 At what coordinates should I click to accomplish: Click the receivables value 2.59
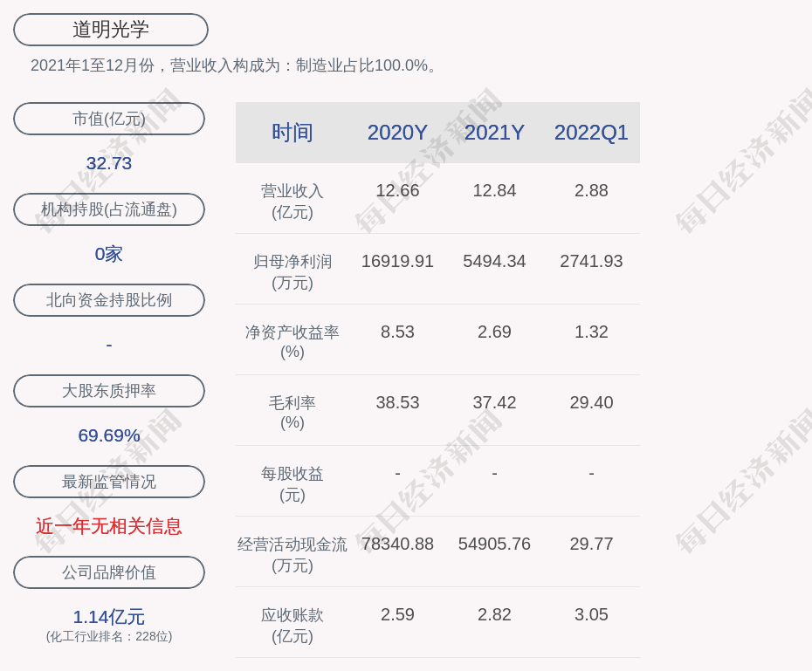[x=398, y=614]
